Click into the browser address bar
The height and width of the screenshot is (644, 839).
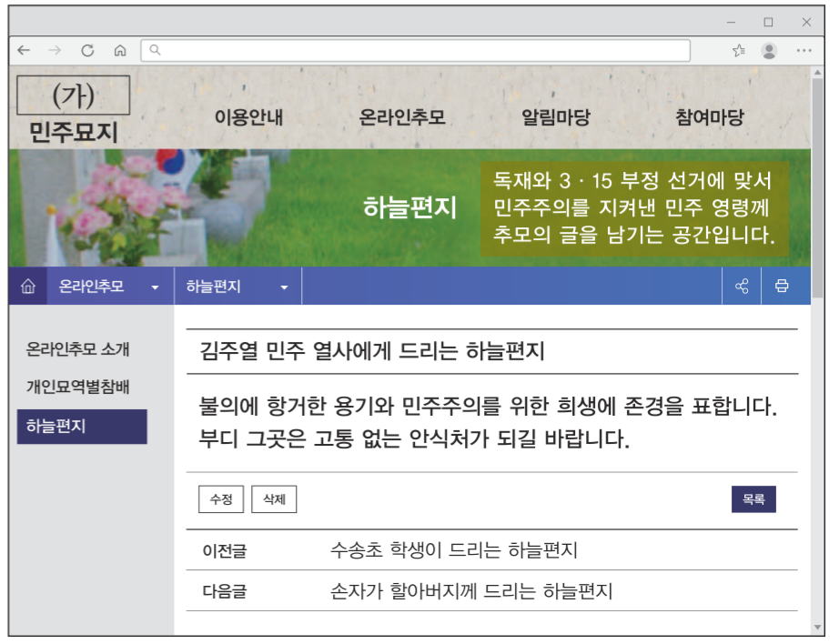tap(416, 50)
